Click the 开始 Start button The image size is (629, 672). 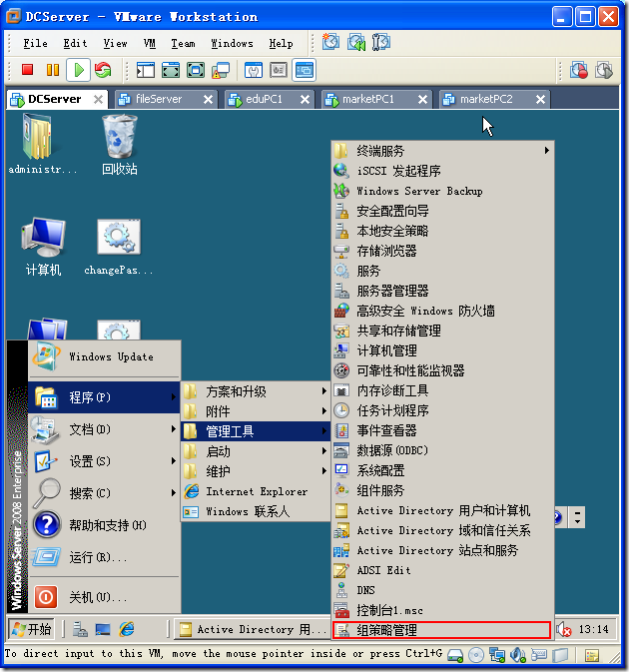pyautogui.click(x=32, y=629)
